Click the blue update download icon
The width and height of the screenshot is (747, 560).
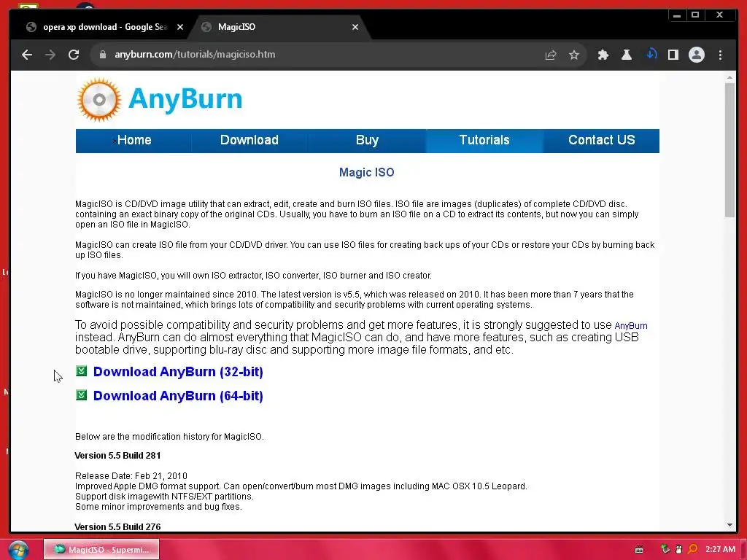(x=651, y=54)
